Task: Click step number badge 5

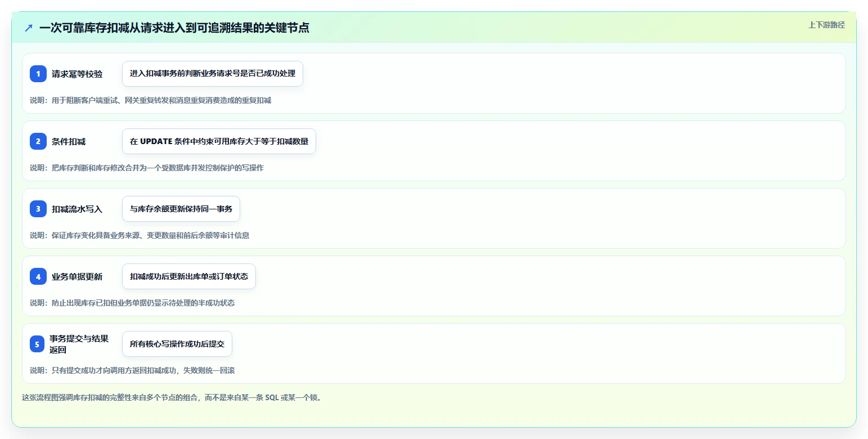Action: 37,344
